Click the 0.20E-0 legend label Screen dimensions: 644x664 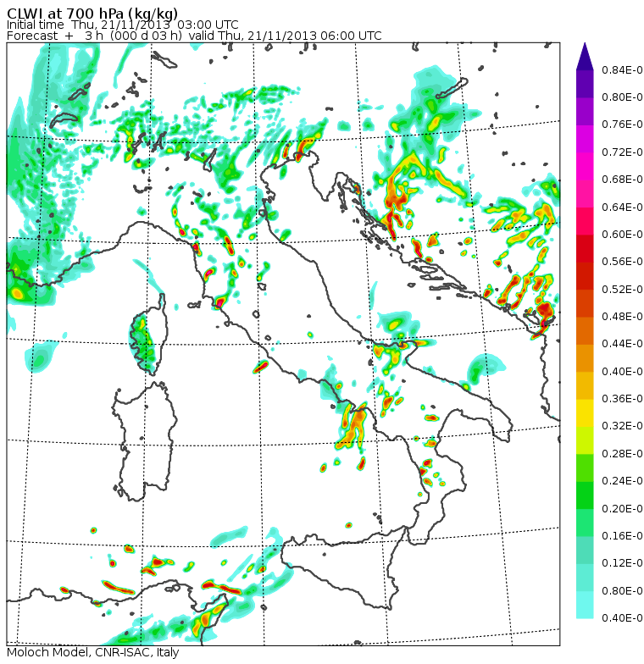[x=622, y=508]
